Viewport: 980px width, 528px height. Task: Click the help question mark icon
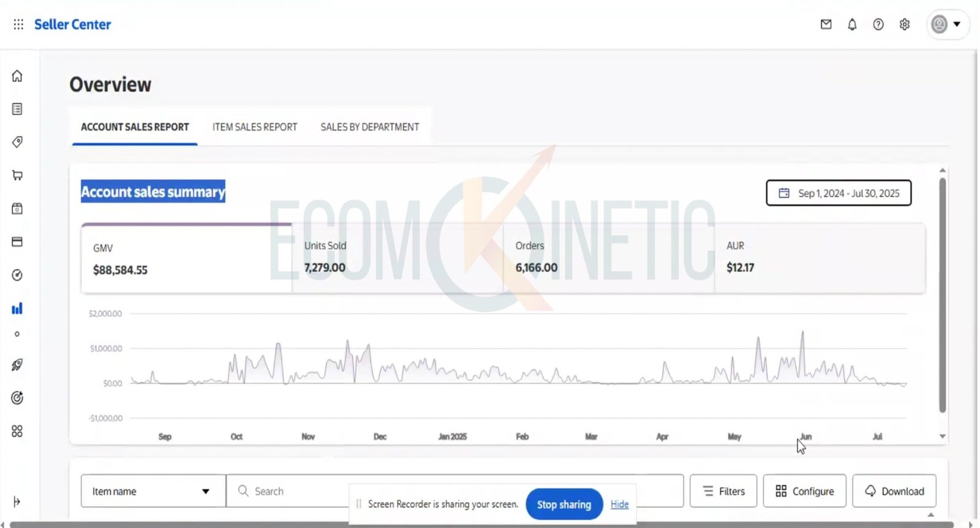click(x=878, y=25)
